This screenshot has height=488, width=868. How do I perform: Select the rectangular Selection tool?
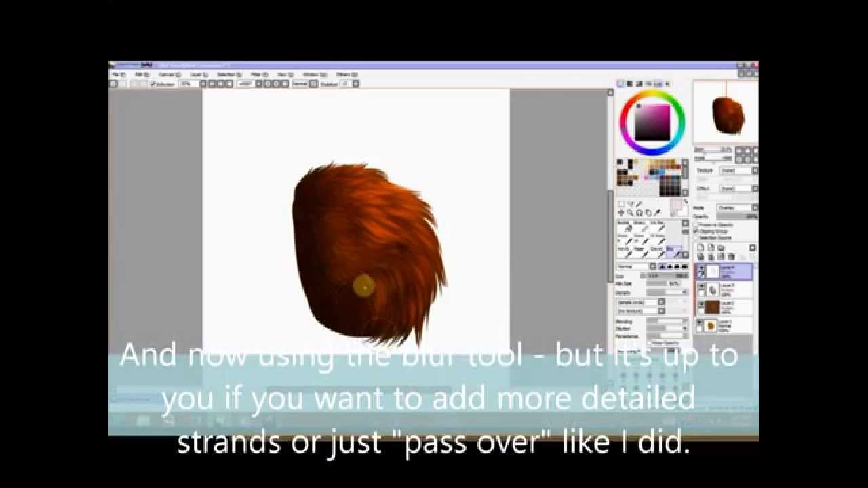click(x=621, y=204)
